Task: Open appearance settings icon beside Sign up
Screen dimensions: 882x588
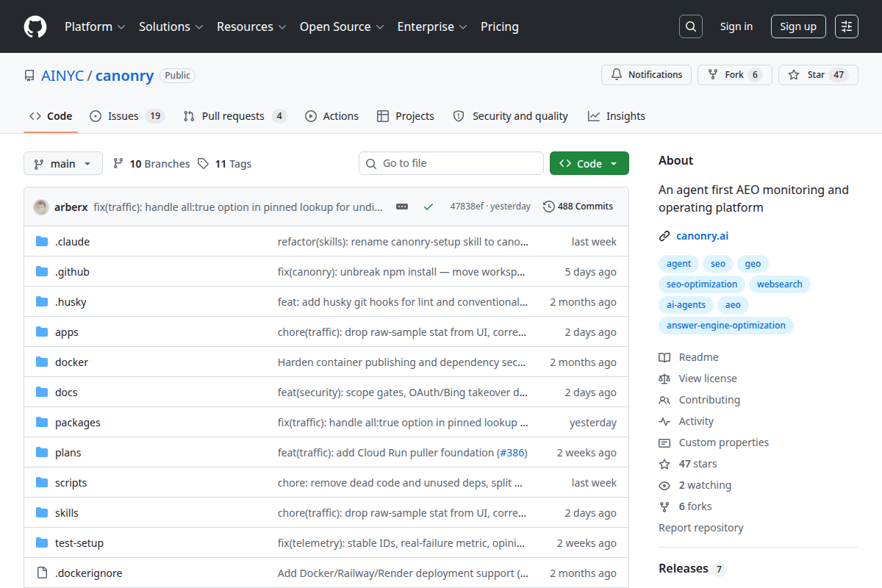Action: coord(847,26)
